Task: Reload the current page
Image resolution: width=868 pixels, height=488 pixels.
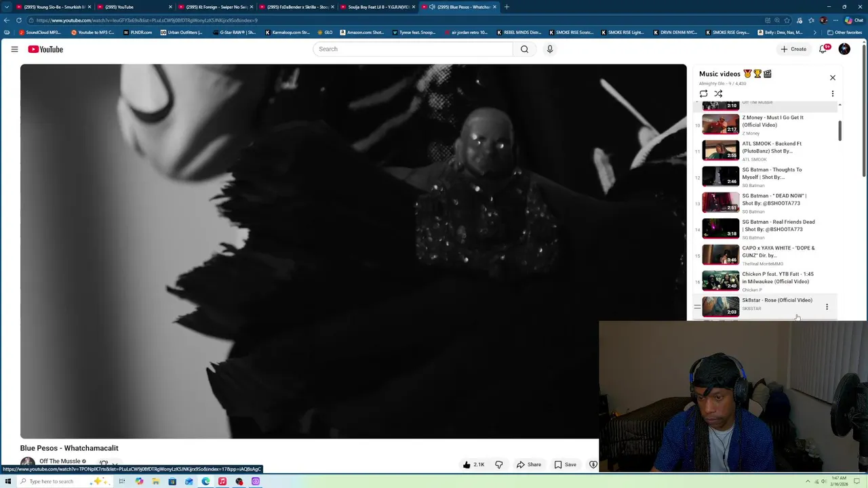Action: click(x=19, y=20)
